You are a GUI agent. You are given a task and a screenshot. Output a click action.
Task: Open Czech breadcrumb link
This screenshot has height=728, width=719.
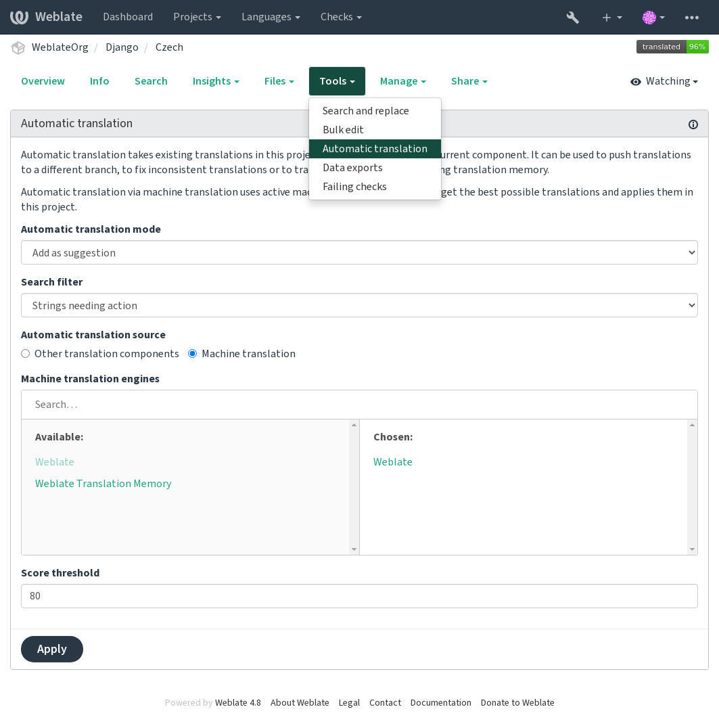click(169, 47)
